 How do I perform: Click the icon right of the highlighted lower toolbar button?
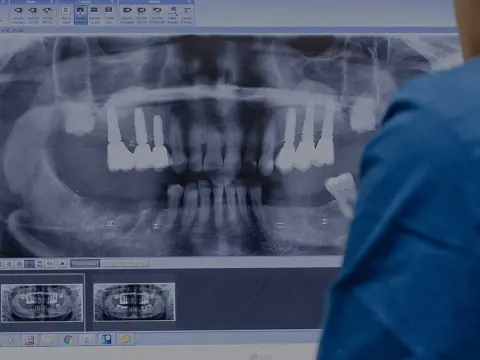40,264
